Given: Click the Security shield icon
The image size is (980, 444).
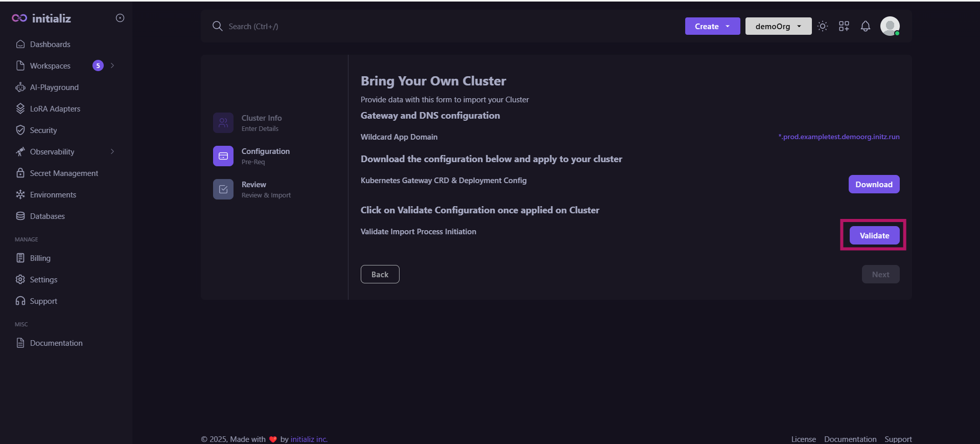Looking at the screenshot, I should click(20, 130).
